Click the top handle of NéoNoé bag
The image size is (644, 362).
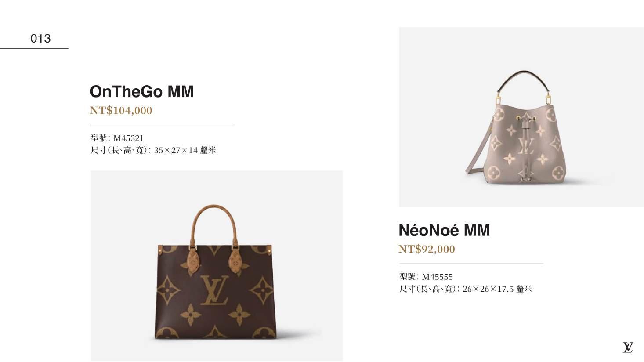(x=525, y=81)
